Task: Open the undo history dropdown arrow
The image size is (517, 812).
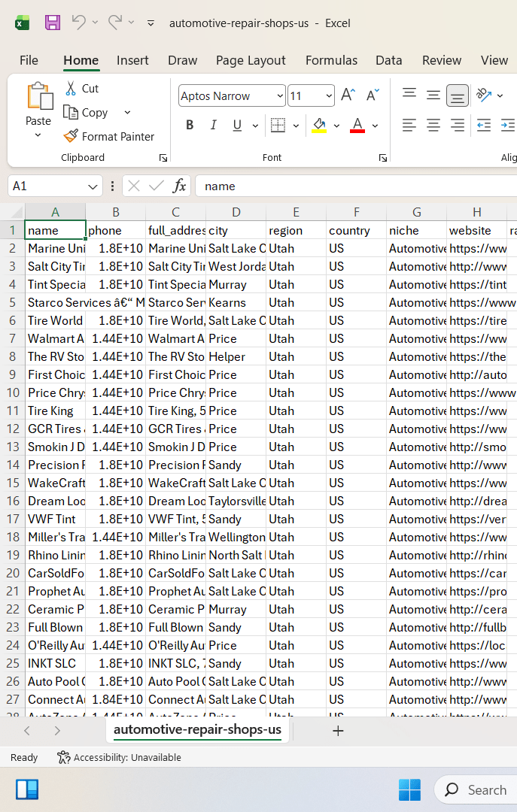Action: [95, 23]
